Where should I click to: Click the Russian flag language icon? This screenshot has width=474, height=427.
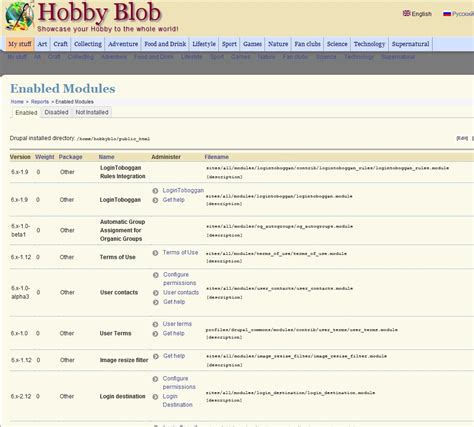447,14
